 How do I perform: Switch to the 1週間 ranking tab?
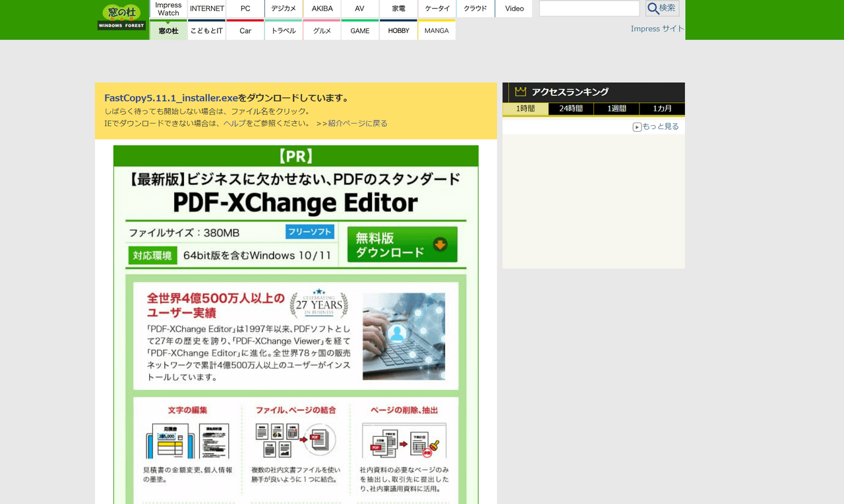click(x=617, y=109)
